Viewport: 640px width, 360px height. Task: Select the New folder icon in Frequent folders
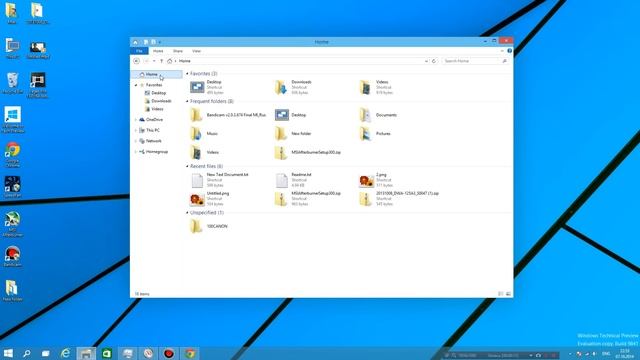(281, 133)
